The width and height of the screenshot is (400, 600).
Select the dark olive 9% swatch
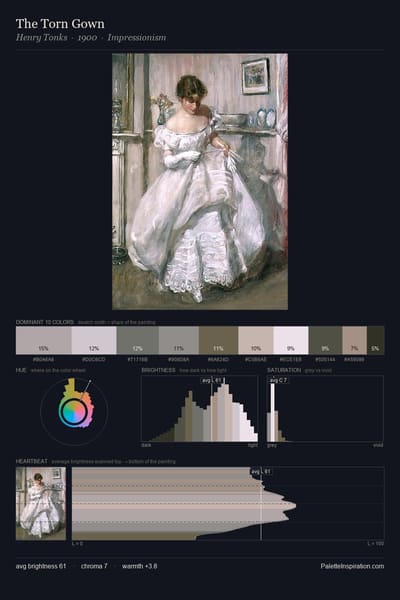(x=325, y=340)
